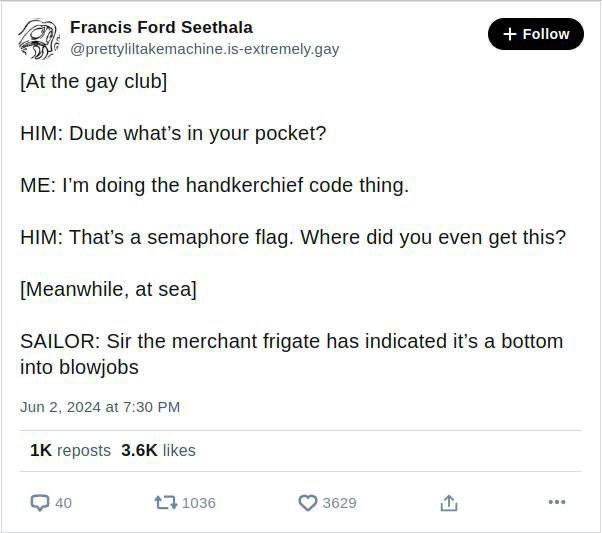Click the plus sign in the Follow button

point(510,34)
